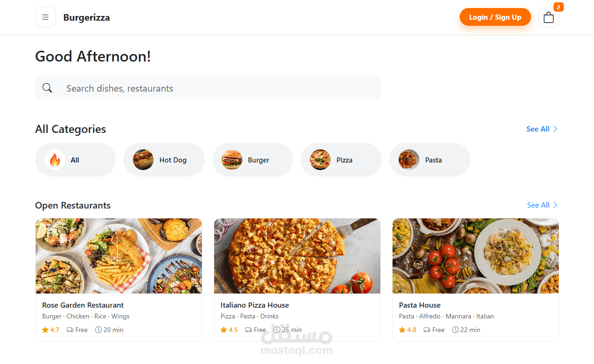Open the shopping bag cart

[x=548, y=17]
